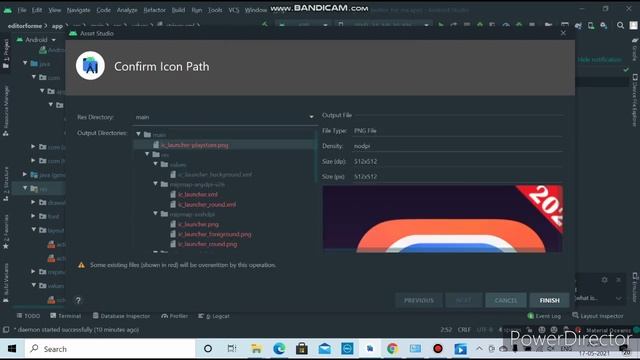Open the Refactor menu
The image size is (640, 360).
coord(154,10)
